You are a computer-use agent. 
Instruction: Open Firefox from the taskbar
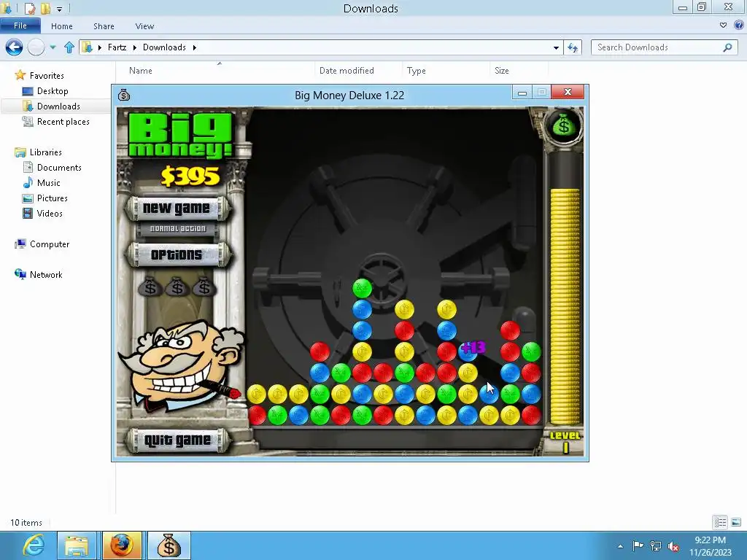click(x=122, y=545)
